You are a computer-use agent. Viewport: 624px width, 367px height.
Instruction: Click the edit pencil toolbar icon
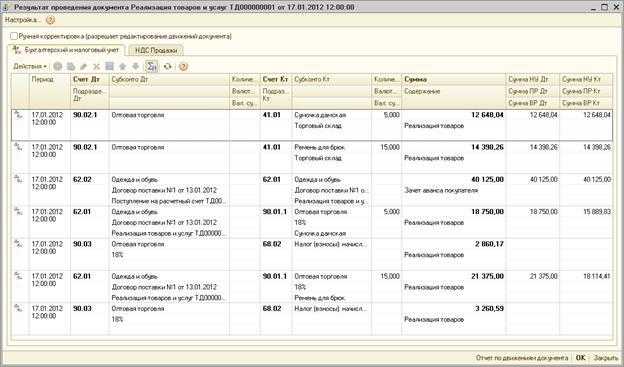(x=84, y=66)
